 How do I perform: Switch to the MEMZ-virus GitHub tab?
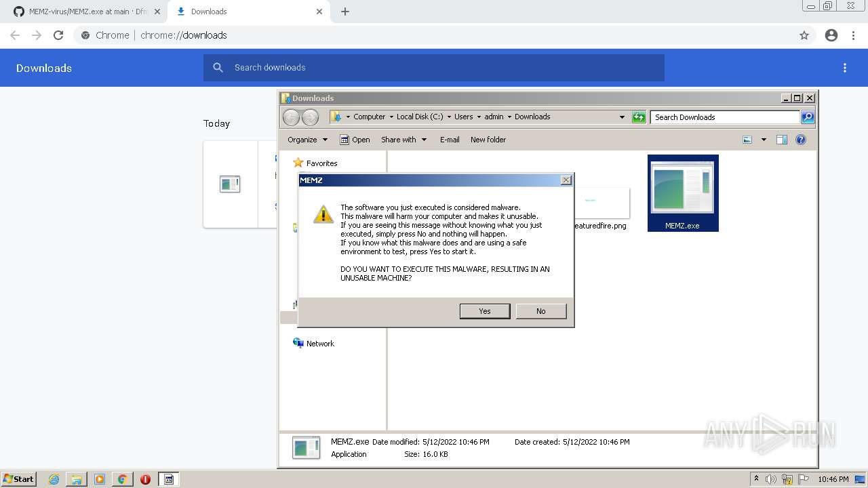tap(82, 12)
